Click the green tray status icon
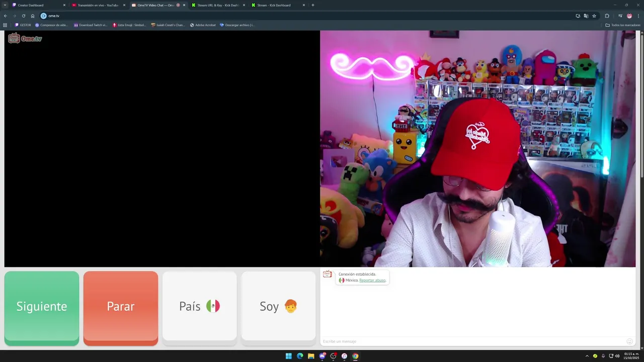 click(x=595, y=356)
